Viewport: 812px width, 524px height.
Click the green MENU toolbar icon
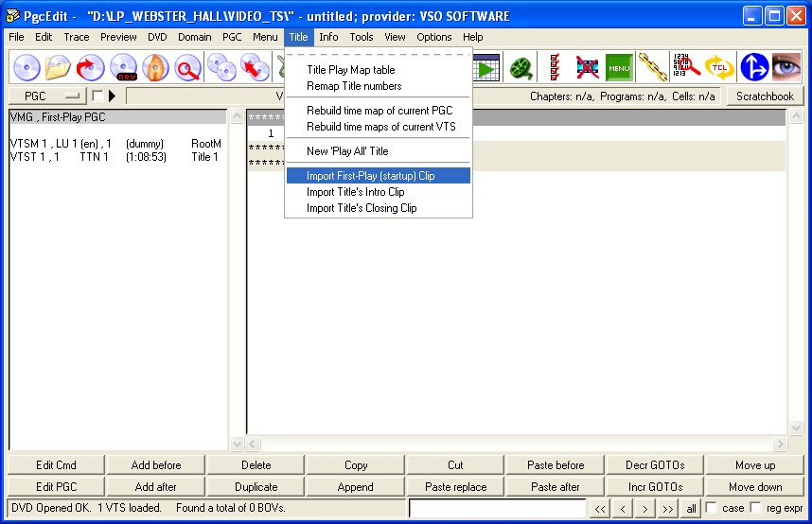[x=619, y=67]
